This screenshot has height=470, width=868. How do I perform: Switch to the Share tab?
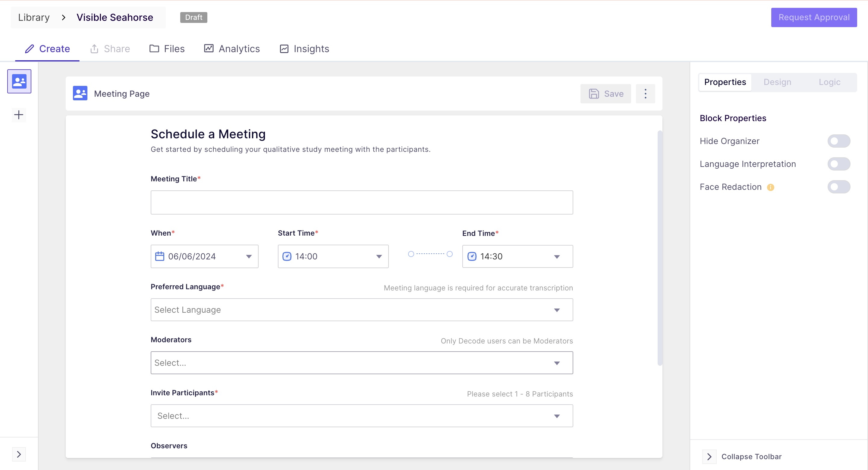[110, 49]
